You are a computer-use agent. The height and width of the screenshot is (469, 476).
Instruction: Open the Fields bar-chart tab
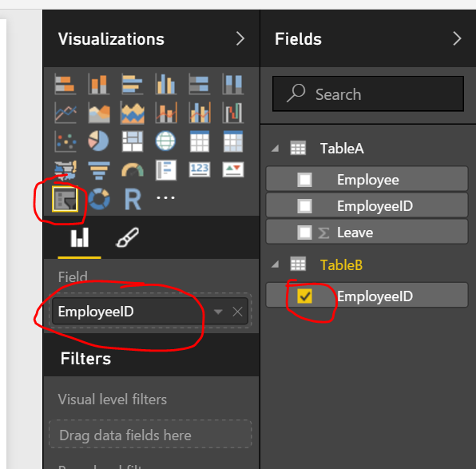point(80,237)
